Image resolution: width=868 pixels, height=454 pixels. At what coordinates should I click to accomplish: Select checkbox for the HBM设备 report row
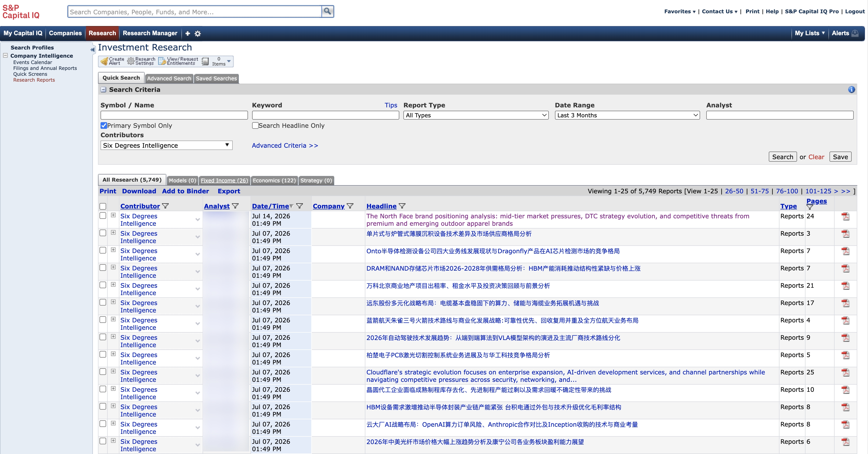tap(103, 407)
